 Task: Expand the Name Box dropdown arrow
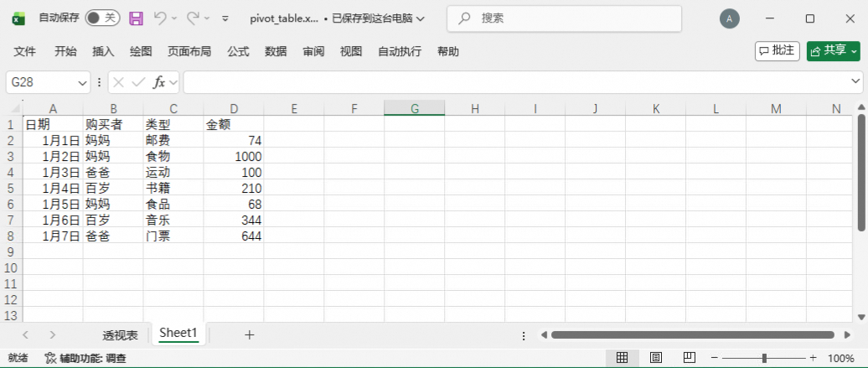pyautogui.click(x=83, y=83)
